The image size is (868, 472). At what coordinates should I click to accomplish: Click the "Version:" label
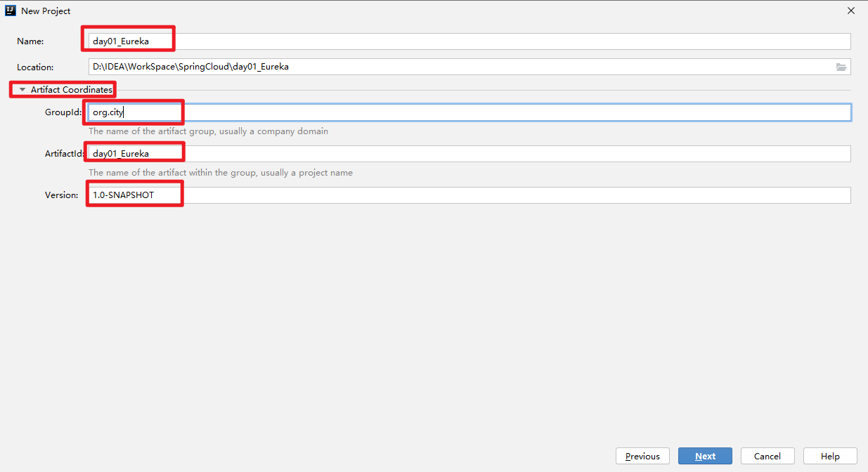click(62, 195)
